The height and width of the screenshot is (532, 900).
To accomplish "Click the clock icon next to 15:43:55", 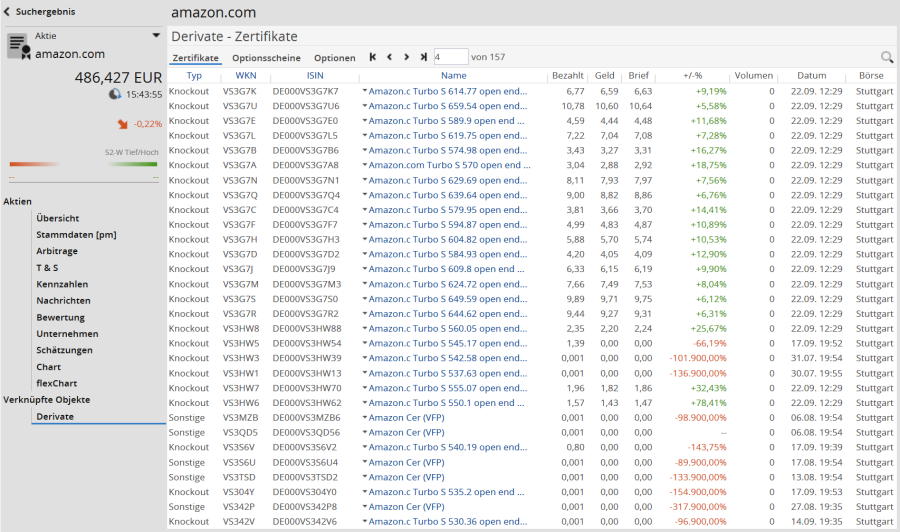I will pos(115,95).
